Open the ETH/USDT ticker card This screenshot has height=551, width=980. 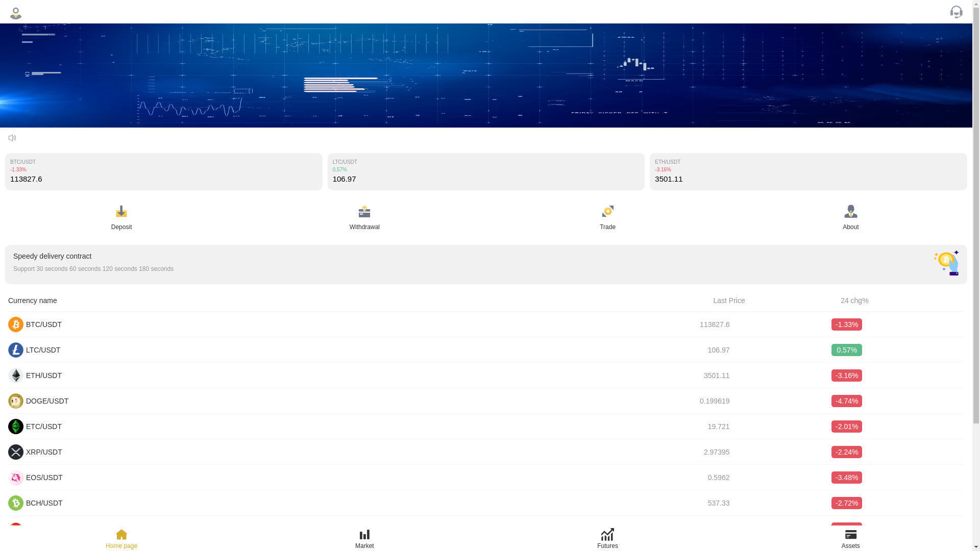coord(808,171)
